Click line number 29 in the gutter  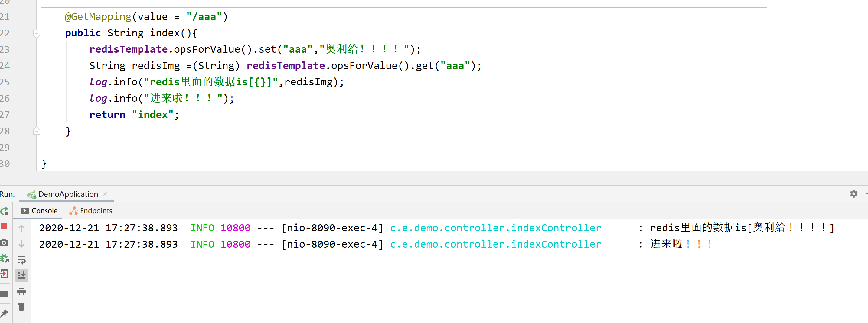point(5,147)
